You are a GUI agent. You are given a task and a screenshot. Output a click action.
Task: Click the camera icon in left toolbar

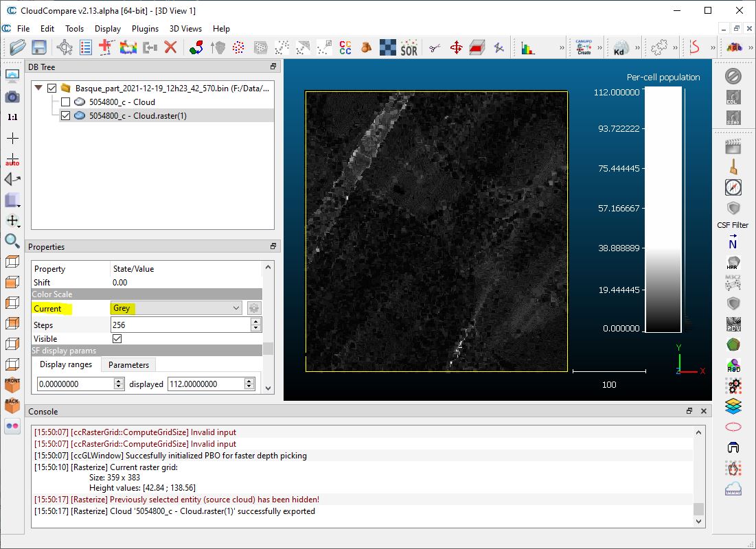[12, 97]
